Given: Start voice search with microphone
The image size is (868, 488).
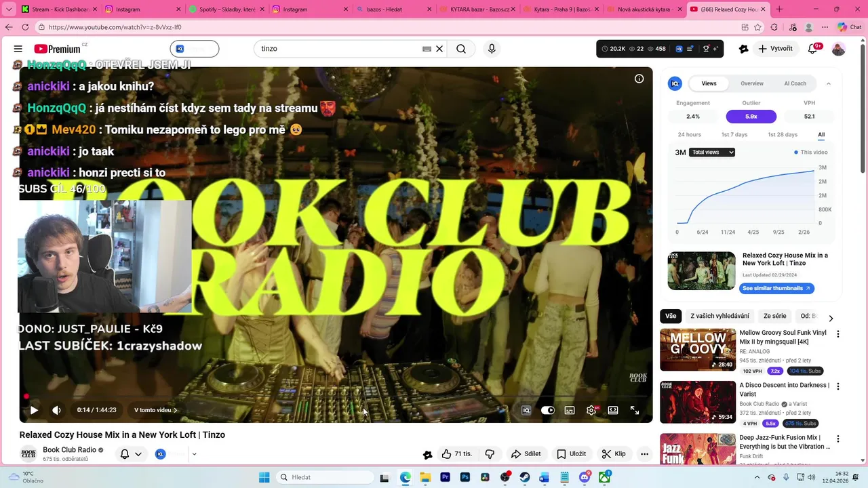Looking at the screenshot, I should point(492,49).
